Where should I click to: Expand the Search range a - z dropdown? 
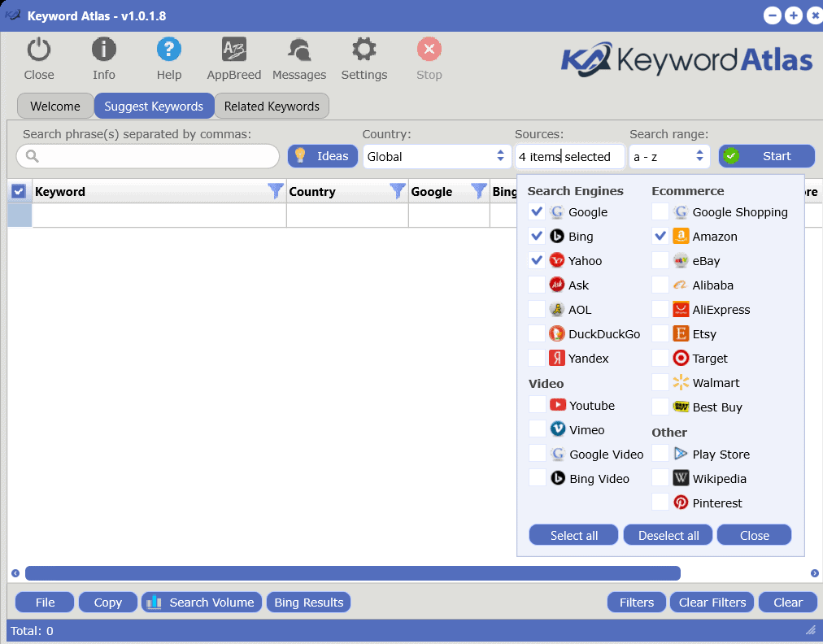click(x=668, y=156)
